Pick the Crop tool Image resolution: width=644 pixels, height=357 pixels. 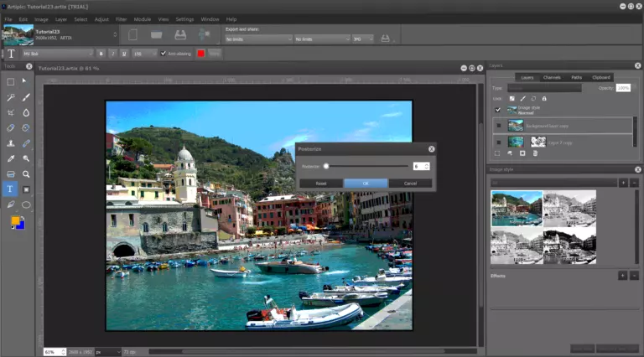tap(11, 112)
